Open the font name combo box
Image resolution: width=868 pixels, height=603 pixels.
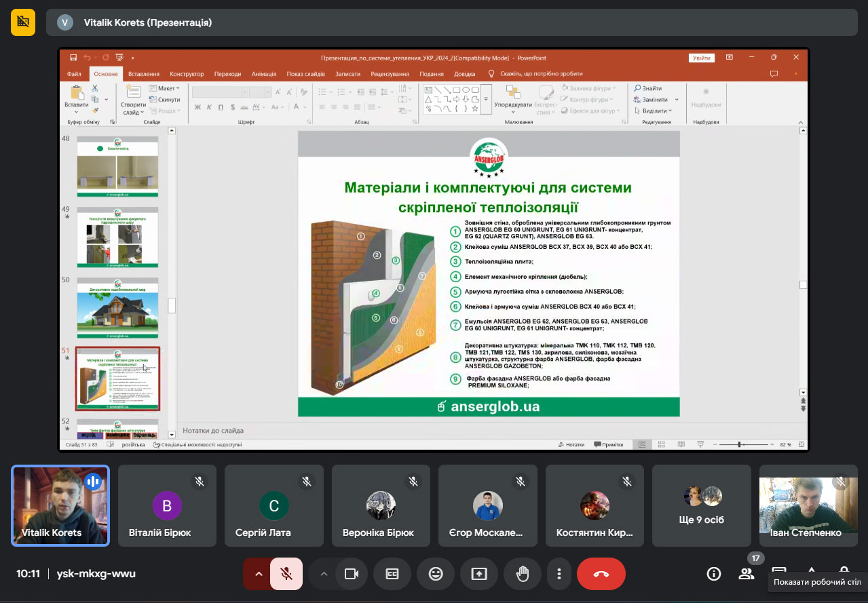(x=219, y=92)
